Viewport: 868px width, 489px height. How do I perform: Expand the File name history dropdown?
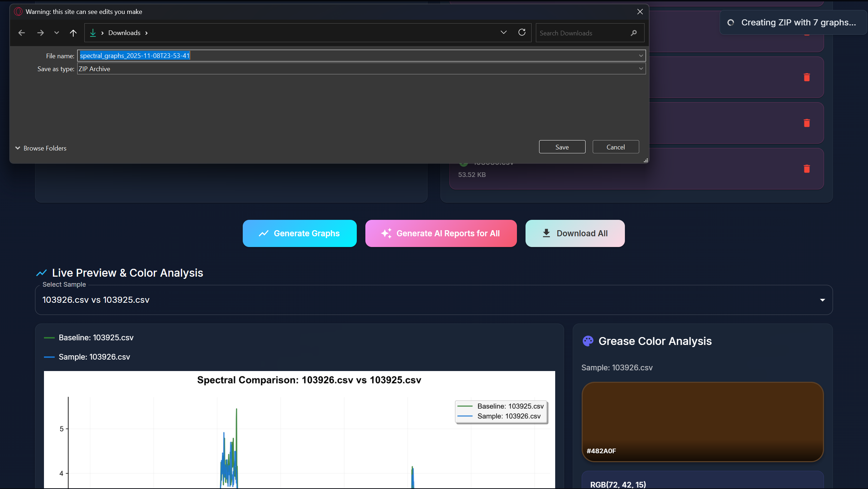pos(641,56)
